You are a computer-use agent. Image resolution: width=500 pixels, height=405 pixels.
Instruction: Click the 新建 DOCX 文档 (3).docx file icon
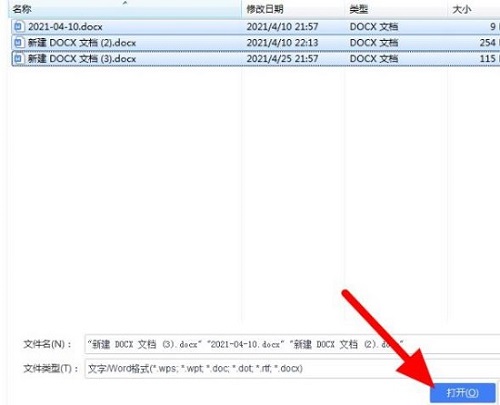pos(19,59)
